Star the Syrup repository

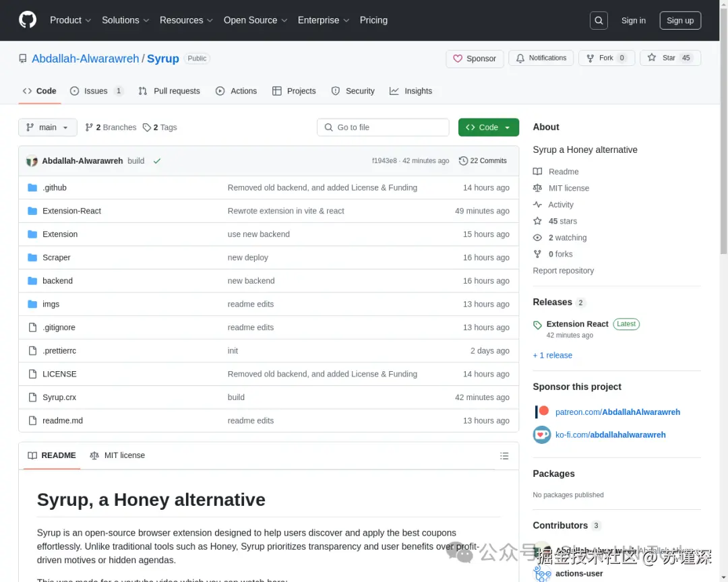670,58
